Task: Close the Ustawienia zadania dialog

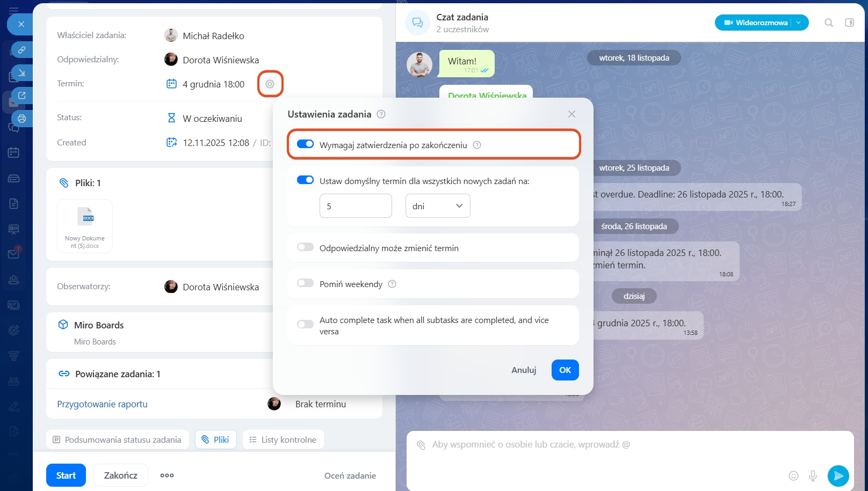Action: click(572, 114)
